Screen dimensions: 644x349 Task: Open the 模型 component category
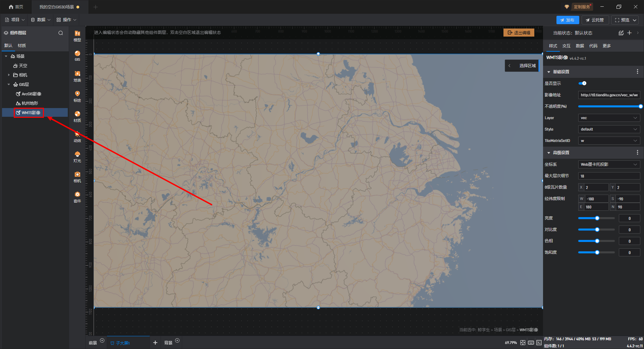(x=77, y=36)
